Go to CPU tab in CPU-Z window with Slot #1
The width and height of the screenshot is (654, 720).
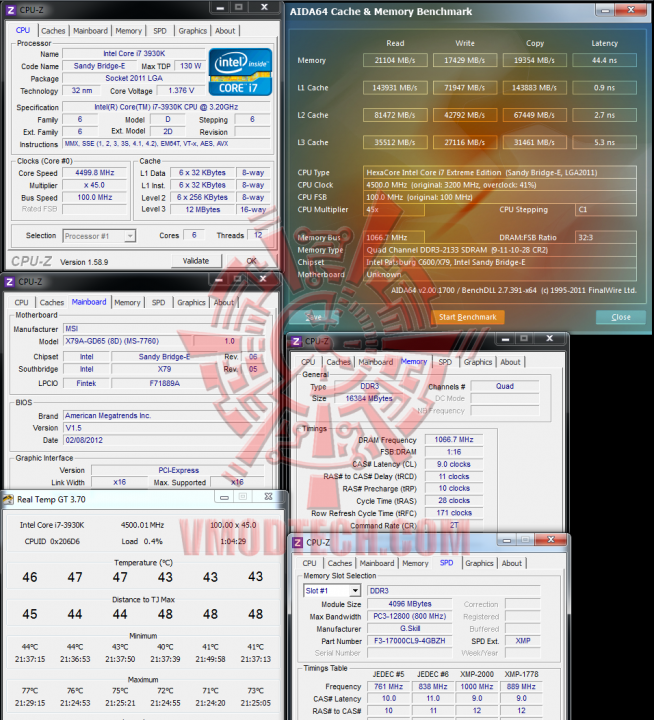[309, 563]
